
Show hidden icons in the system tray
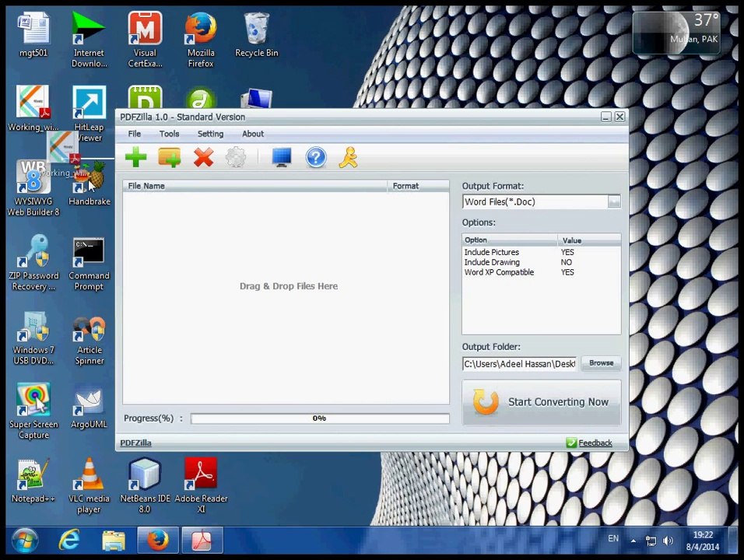tap(633, 541)
